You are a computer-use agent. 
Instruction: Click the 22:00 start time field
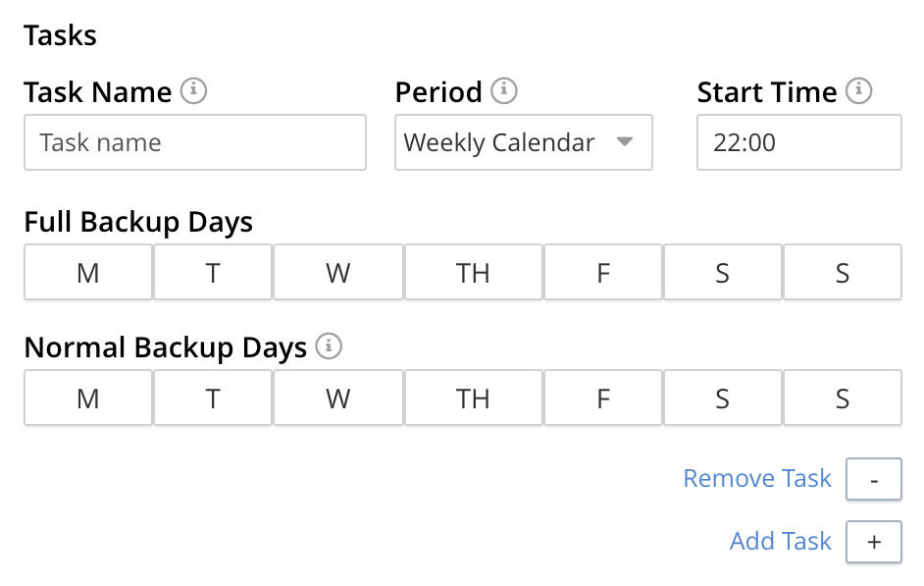[798, 142]
